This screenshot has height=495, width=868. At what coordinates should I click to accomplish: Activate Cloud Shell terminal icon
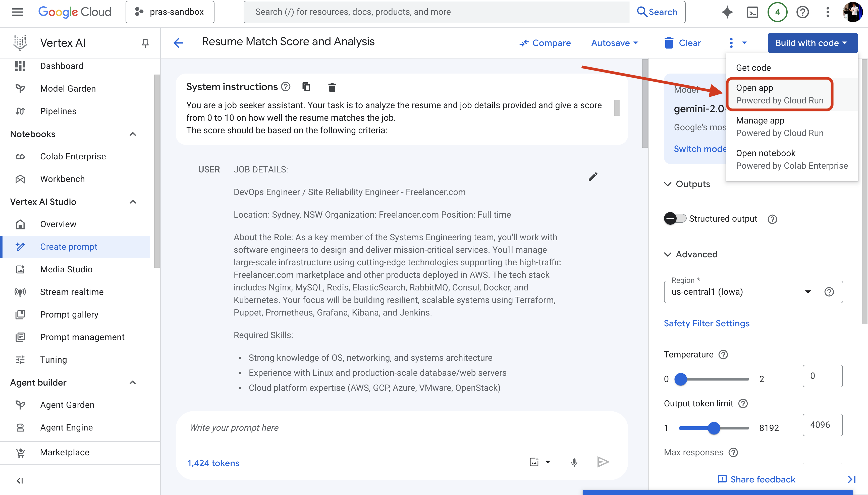[752, 12]
